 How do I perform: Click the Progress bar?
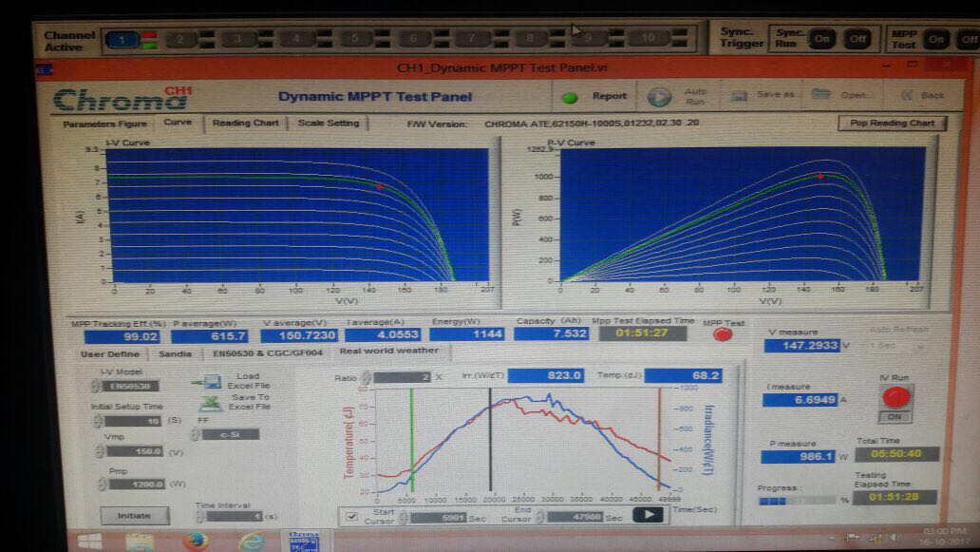(797, 501)
